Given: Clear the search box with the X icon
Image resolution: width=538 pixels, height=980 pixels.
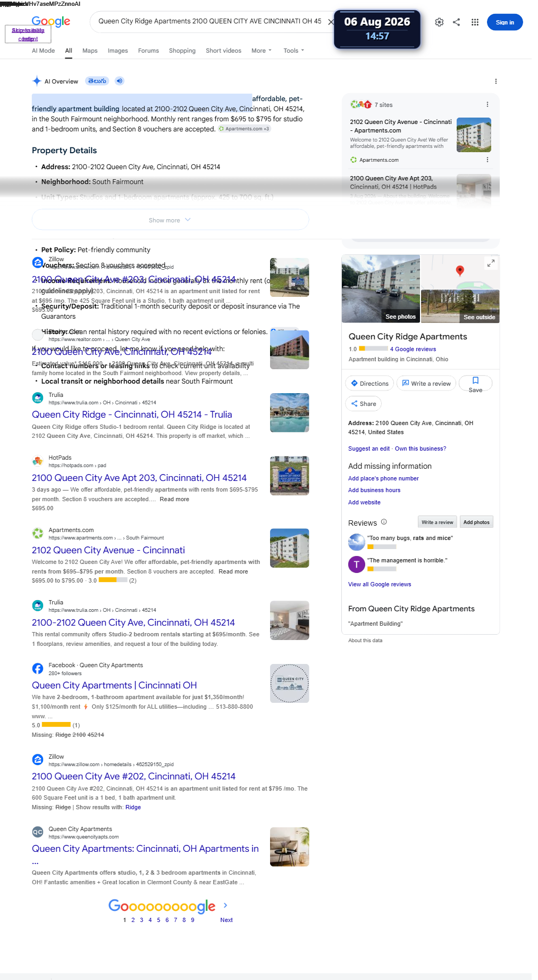Looking at the screenshot, I should (331, 22).
